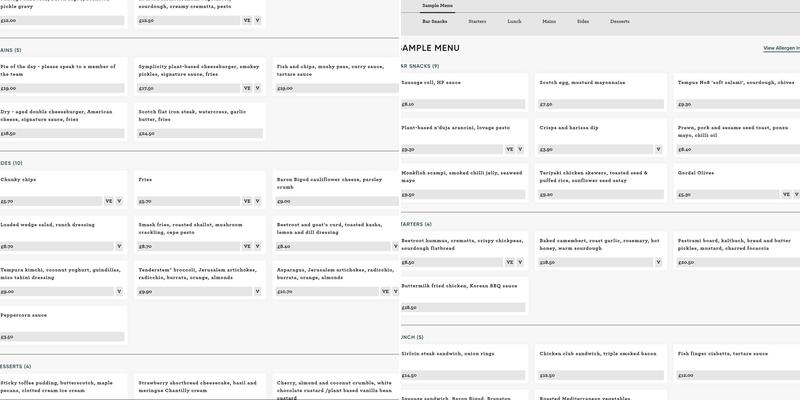The image size is (800, 400).
Task: Click VE badge on Smash fries item
Action: tap(247, 246)
